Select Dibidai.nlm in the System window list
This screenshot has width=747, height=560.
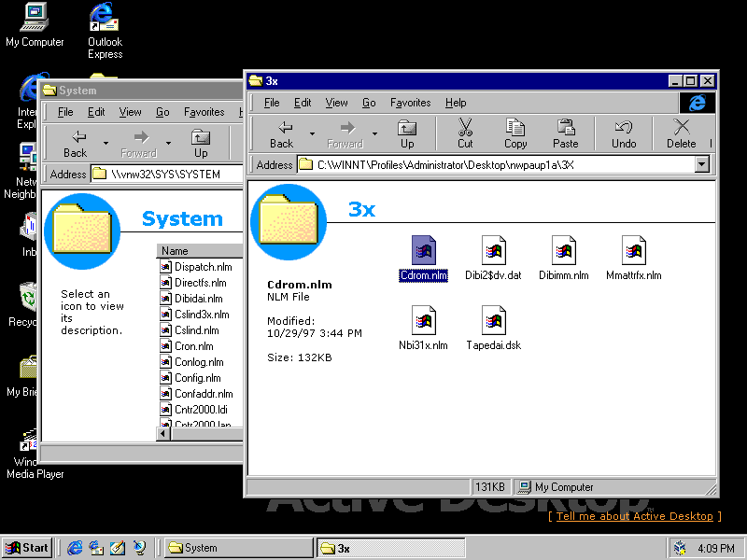[x=191, y=299]
